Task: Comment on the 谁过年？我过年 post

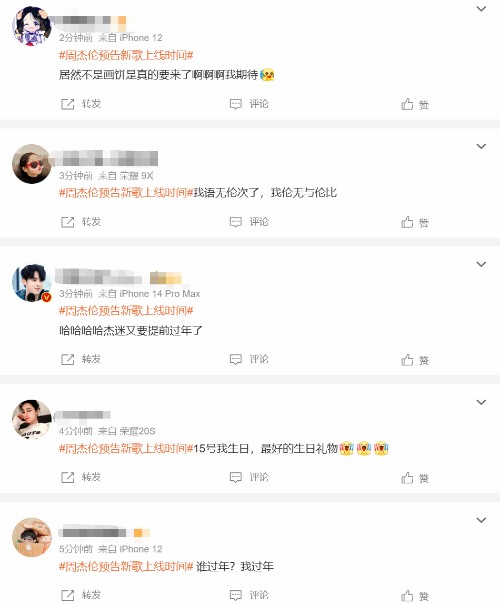Action: [249, 595]
